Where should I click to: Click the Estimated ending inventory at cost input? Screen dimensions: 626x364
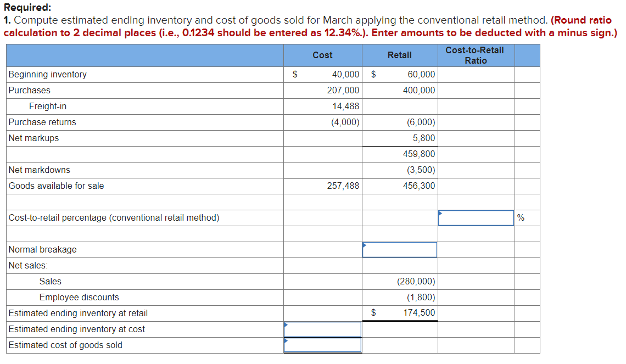coord(322,329)
